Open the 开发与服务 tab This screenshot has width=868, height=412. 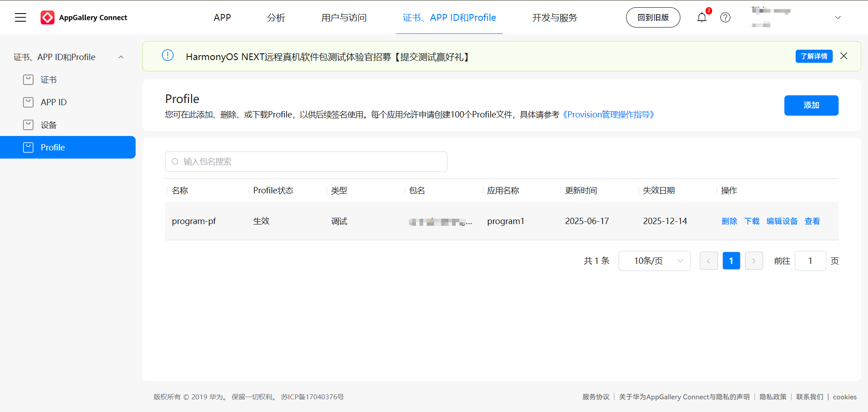[x=555, y=18]
